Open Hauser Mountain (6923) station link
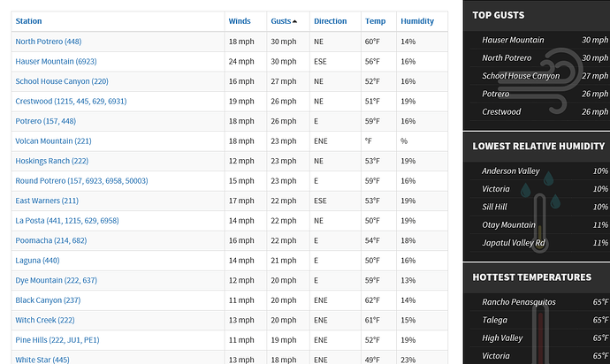This screenshot has height=364, width=610. [x=56, y=61]
